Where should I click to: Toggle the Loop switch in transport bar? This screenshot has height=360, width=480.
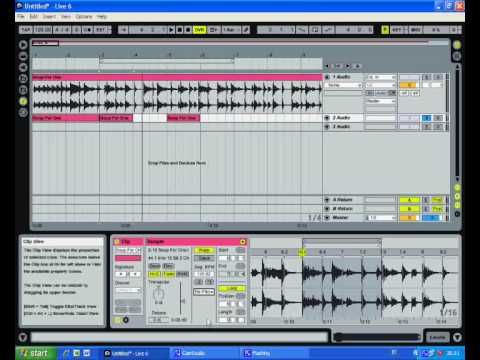(x=315, y=30)
